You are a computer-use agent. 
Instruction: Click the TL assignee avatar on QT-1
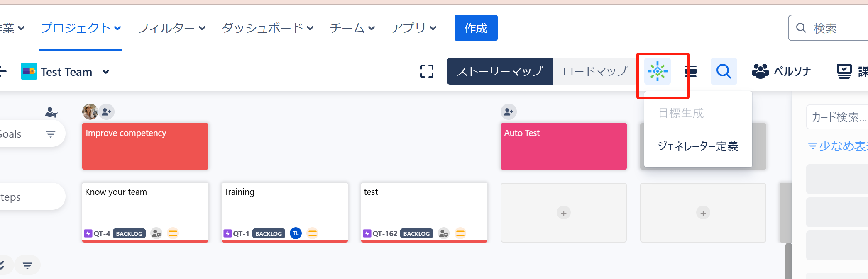pos(296,233)
